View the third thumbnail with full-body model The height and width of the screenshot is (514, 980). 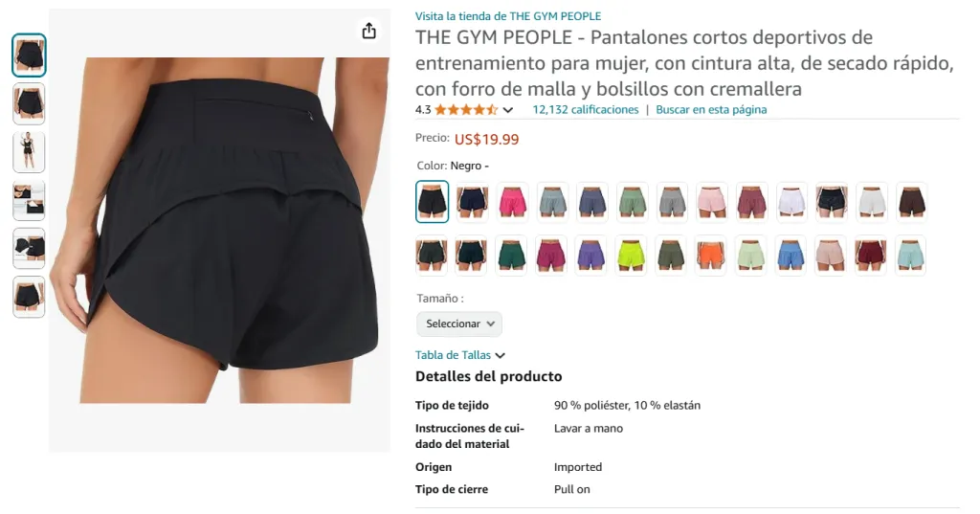pos(29,152)
